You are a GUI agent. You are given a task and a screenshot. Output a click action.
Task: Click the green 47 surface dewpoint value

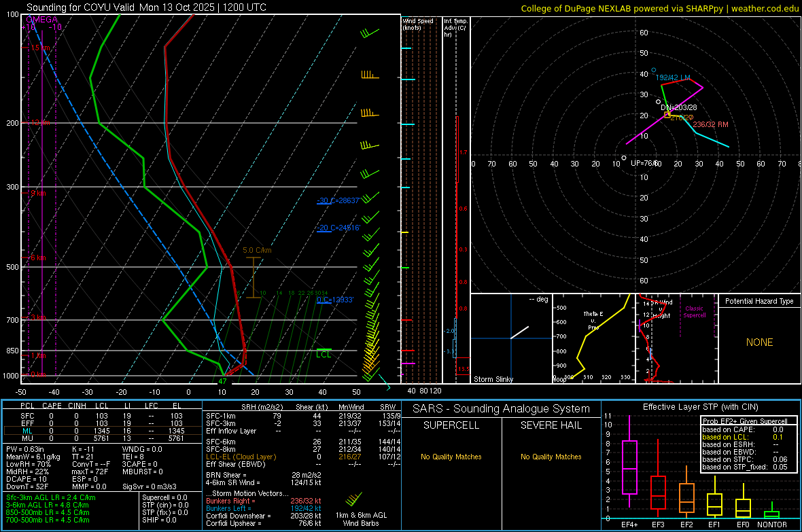[x=222, y=381]
